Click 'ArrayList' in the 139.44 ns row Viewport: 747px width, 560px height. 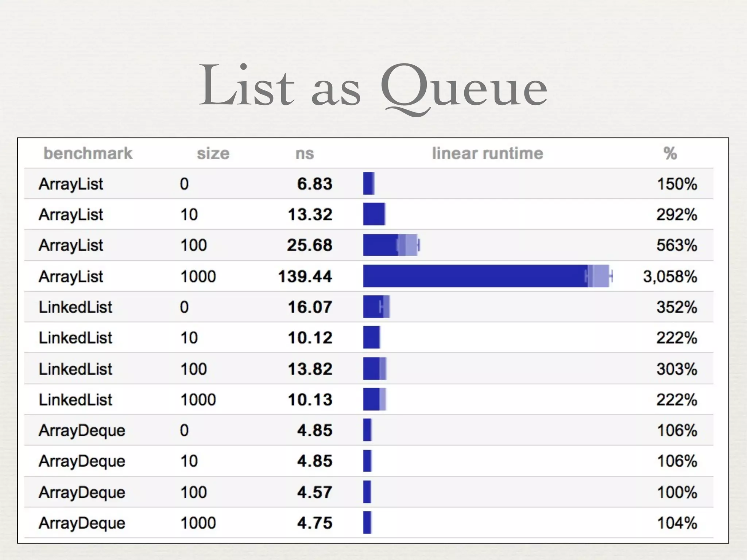71,277
